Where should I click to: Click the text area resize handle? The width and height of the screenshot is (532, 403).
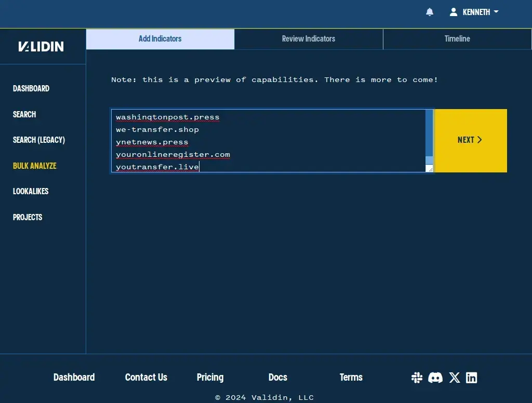pyautogui.click(x=430, y=169)
